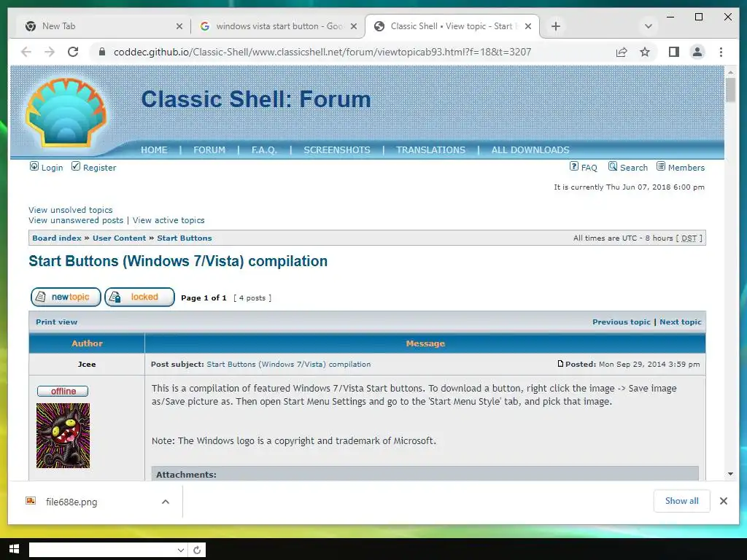Click the padlock site info icon
This screenshot has width=747, height=560.
pos(101,52)
